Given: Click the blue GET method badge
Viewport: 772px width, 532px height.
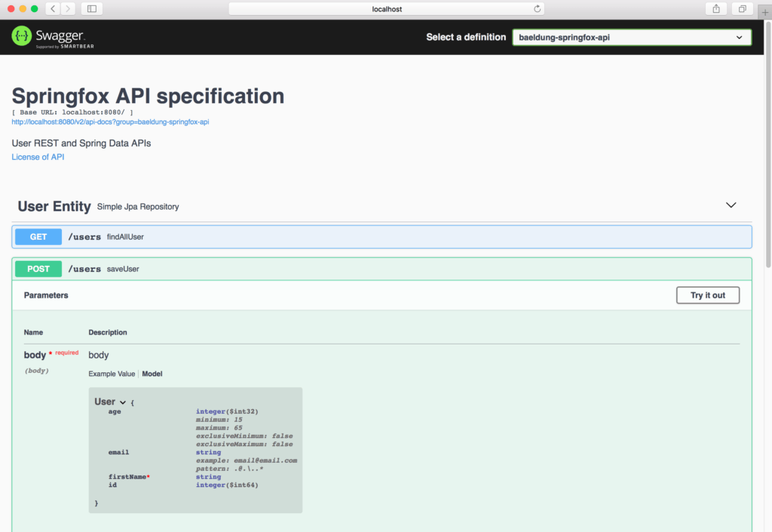Looking at the screenshot, I should 38,237.
